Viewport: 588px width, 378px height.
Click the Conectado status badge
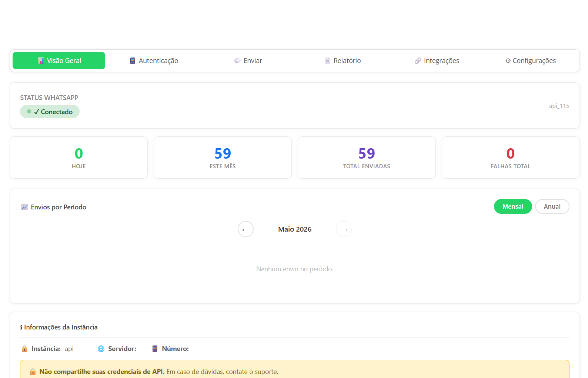pos(50,112)
